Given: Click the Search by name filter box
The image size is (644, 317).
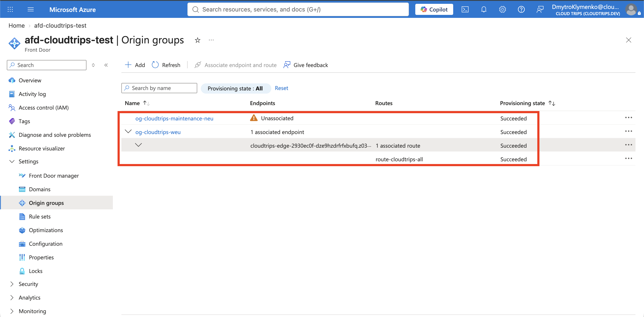Looking at the screenshot, I should (159, 88).
